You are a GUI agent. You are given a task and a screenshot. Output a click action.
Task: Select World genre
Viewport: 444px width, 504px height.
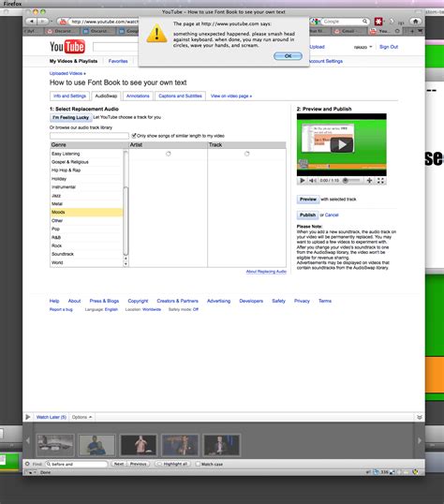coord(86,262)
